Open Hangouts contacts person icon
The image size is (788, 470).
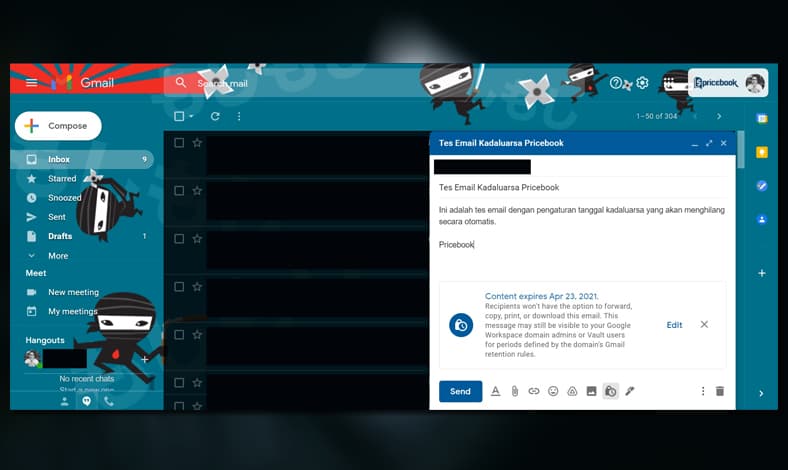64,401
